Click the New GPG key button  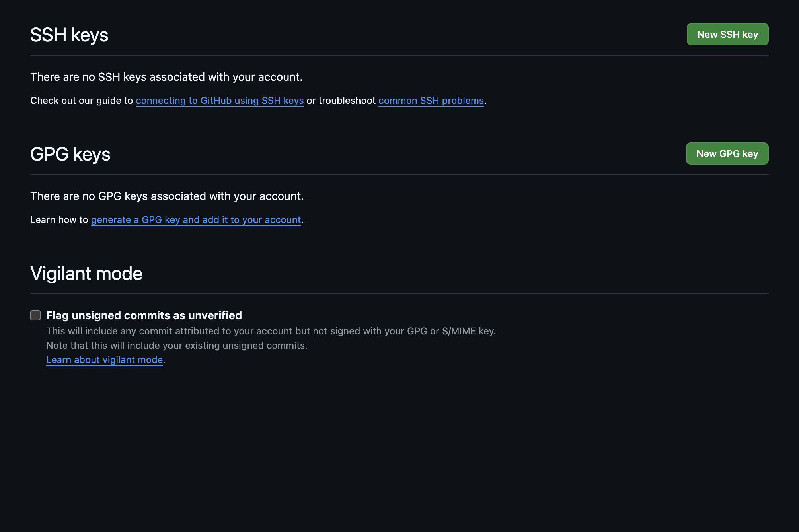[x=727, y=154]
